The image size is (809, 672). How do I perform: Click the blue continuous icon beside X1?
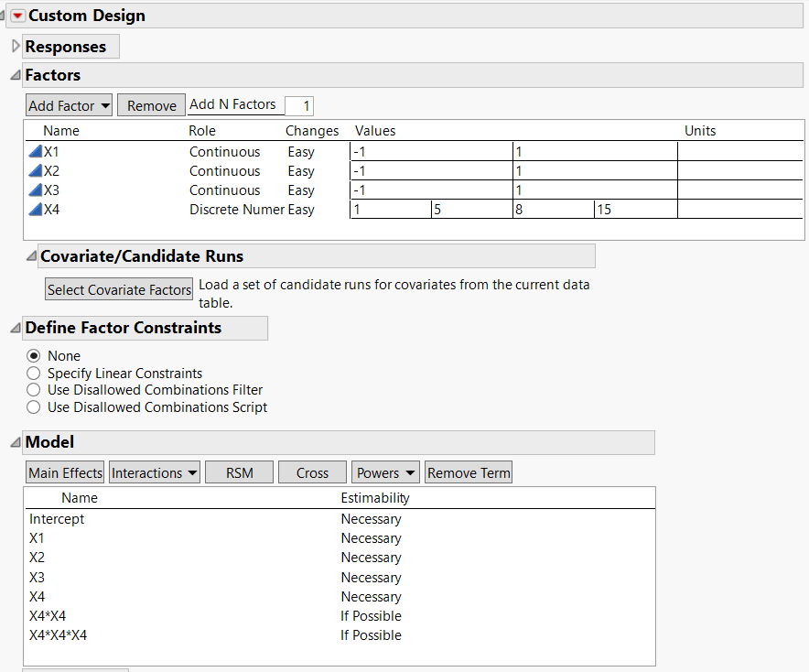click(x=36, y=152)
